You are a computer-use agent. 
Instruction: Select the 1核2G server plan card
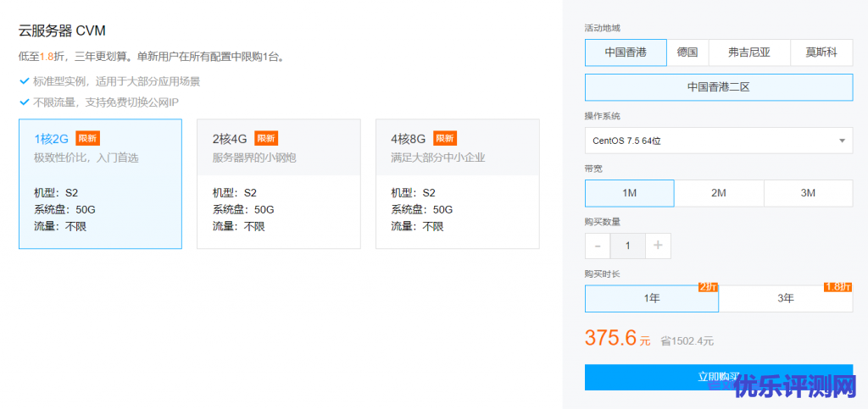[x=100, y=184]
